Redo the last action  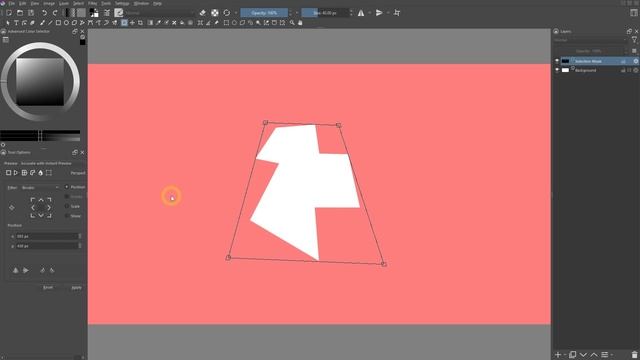(55, 13)
